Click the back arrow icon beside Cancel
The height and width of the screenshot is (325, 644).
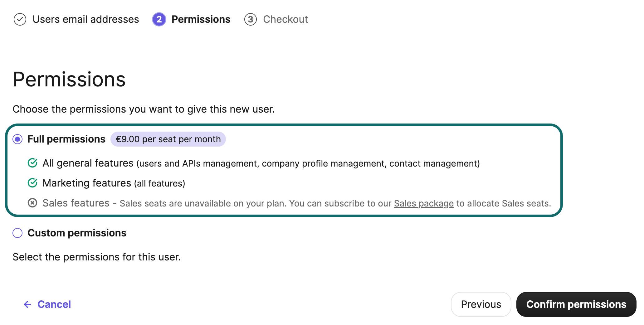coord(27,304)
